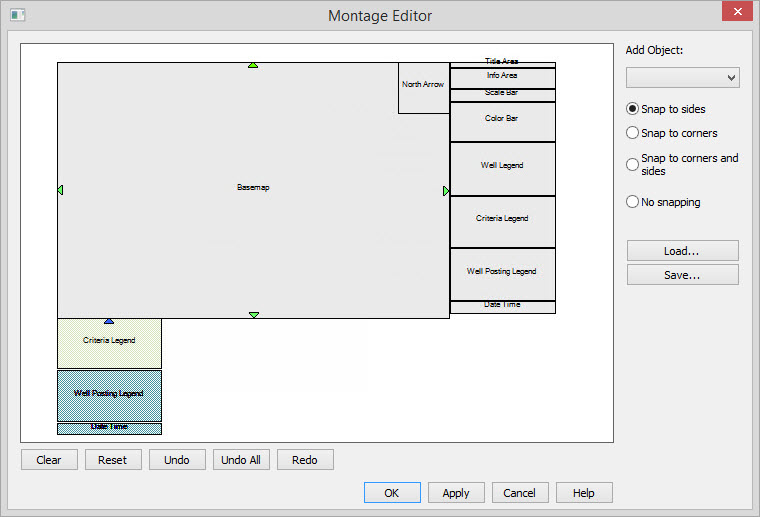
Task: Click the Montage Editor title bar icon
Action: 17,15
